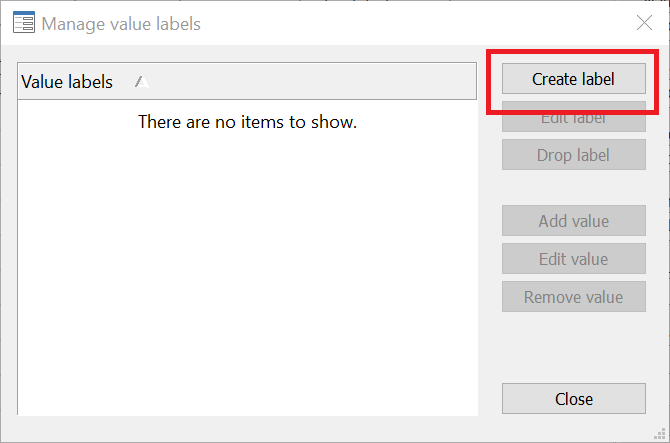Click the Remove value button
Viewport: 670px width, 443px height.
pyautogui.click(x=573, y=296)
